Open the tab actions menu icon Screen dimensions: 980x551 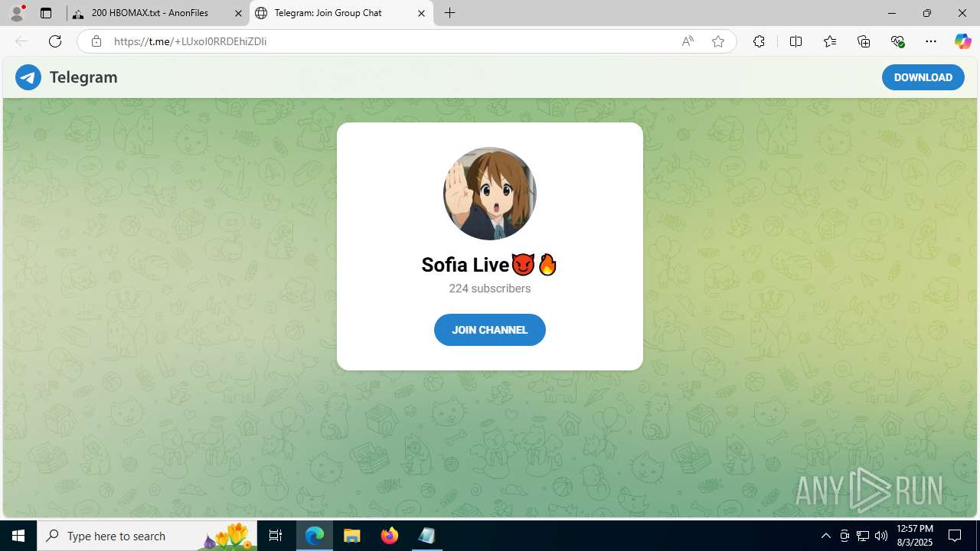tap(46, 13)
